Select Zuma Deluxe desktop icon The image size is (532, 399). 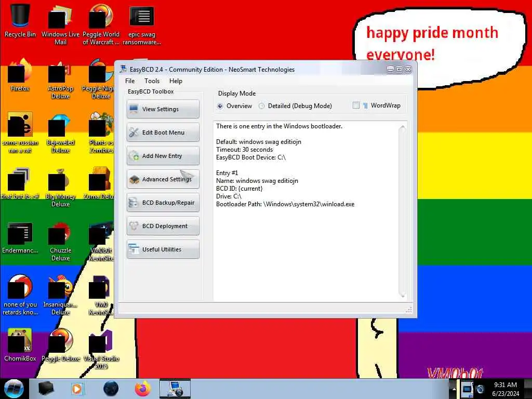tap(98, 183)
